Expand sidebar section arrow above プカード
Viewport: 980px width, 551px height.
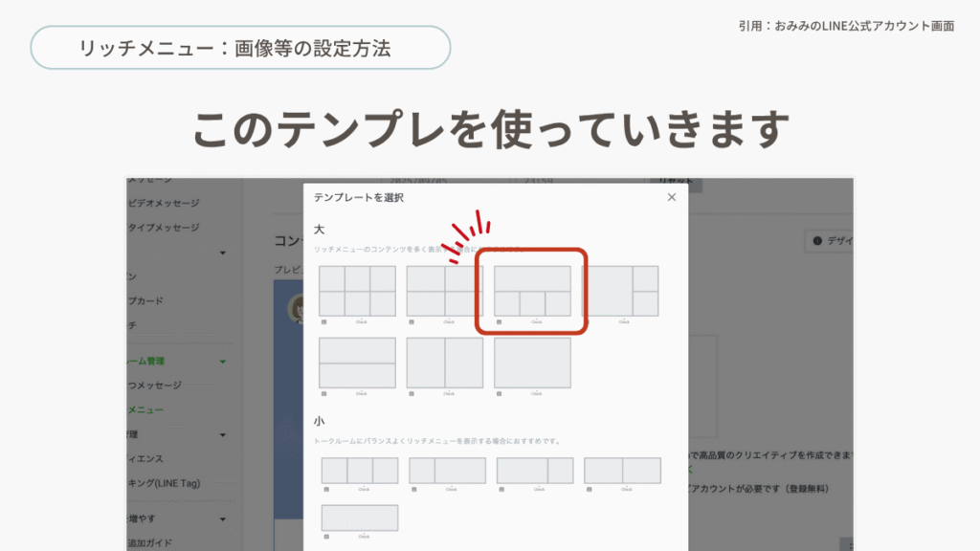(x=223, y=253)
